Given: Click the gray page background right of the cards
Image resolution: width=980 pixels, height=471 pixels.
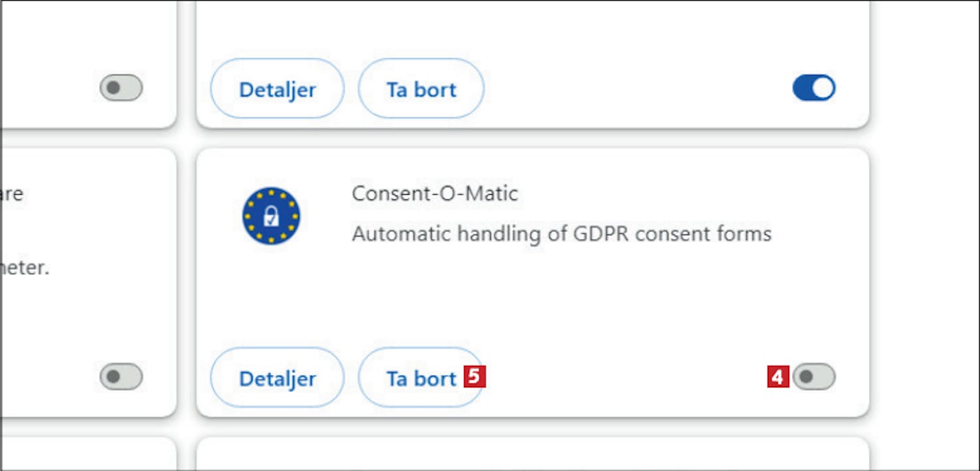Looking at the screenshot, I should point(924,235).
